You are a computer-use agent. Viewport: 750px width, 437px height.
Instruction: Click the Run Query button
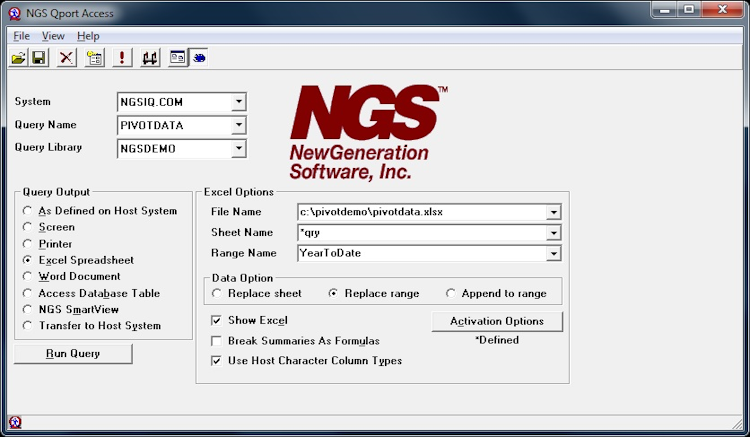click(73, 354)
